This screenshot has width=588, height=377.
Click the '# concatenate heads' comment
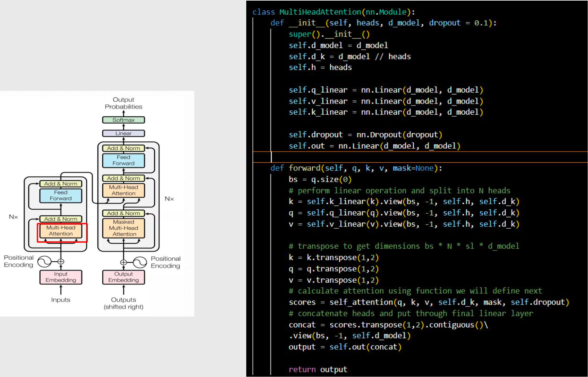[x=411, y=313]
